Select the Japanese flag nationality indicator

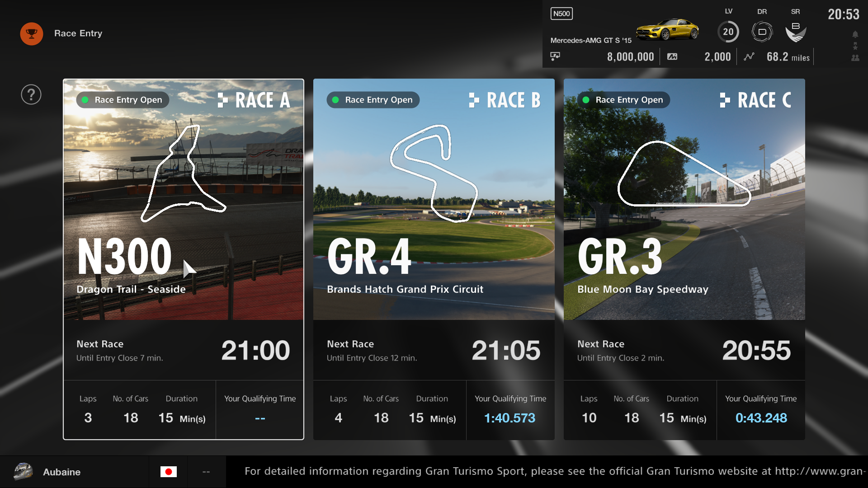pyautogui.click(x=169, y=472)
